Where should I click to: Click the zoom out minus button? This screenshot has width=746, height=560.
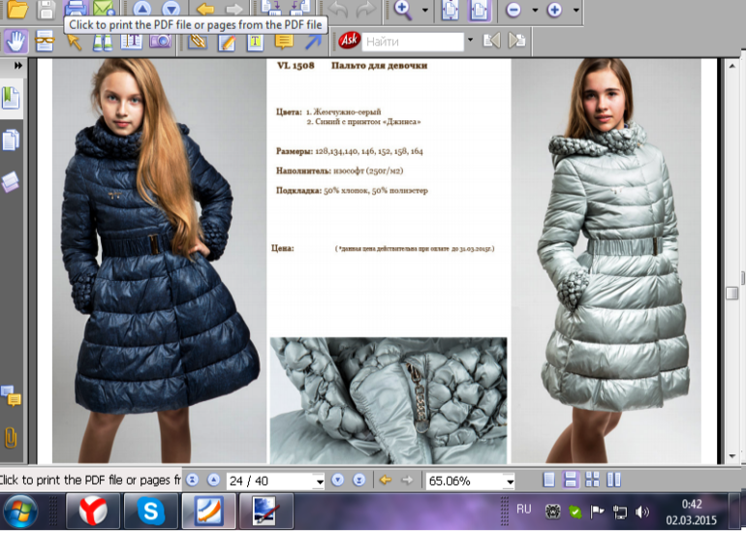(x=513, y=10)
